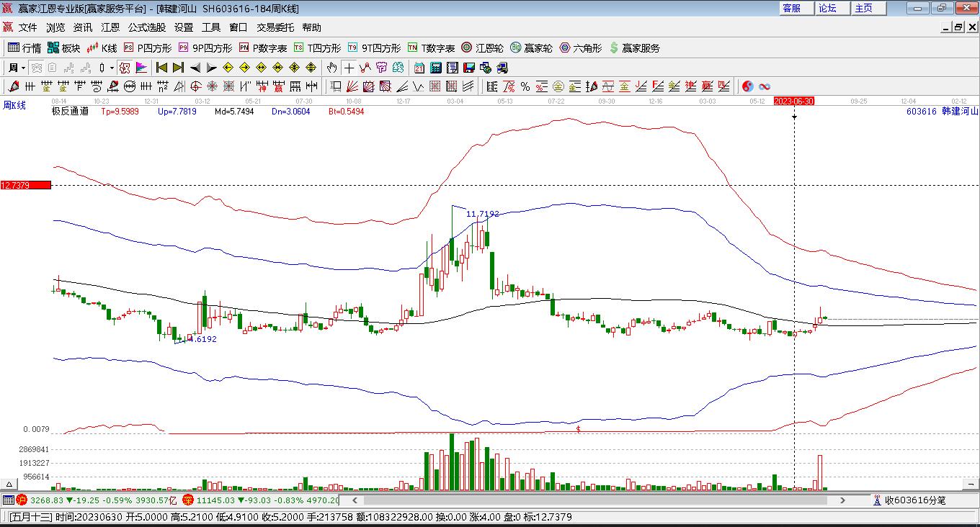Open the 9P四方形 tool

(x=205, y=48)
